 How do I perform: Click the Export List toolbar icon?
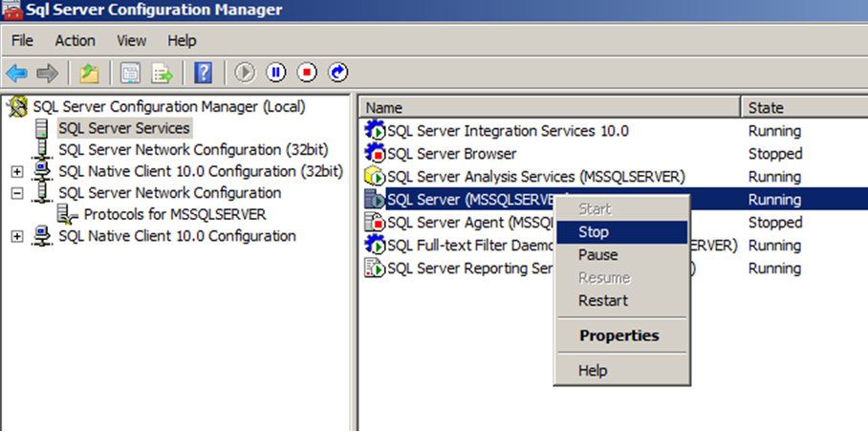click(163, 73)
